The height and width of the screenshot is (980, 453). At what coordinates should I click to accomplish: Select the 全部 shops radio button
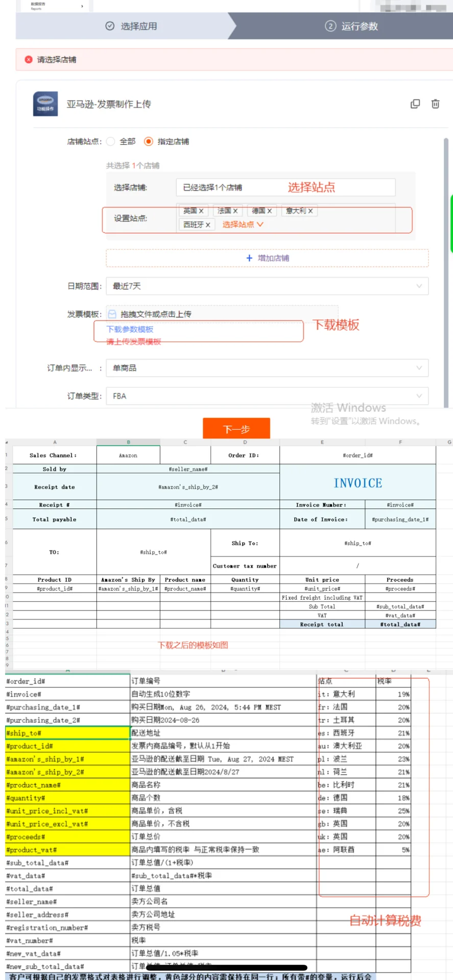click(110, 141)
